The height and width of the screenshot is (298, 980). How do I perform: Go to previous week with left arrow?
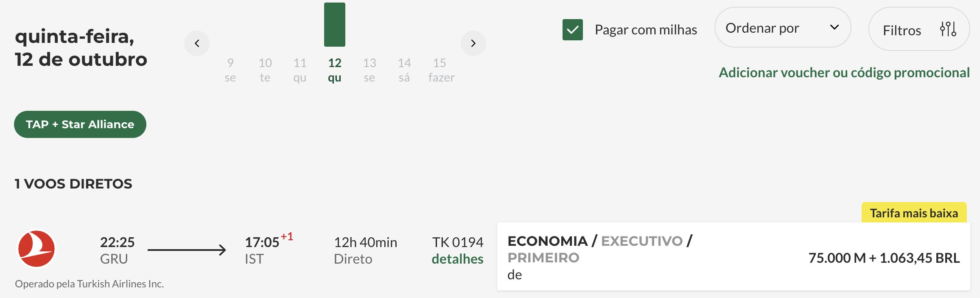(x=197, y=43)
